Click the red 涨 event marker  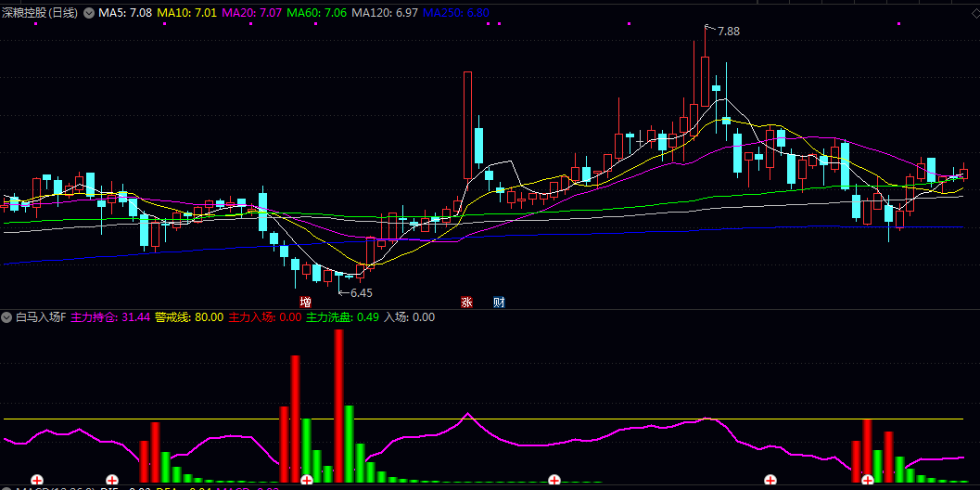coord(466,303)
